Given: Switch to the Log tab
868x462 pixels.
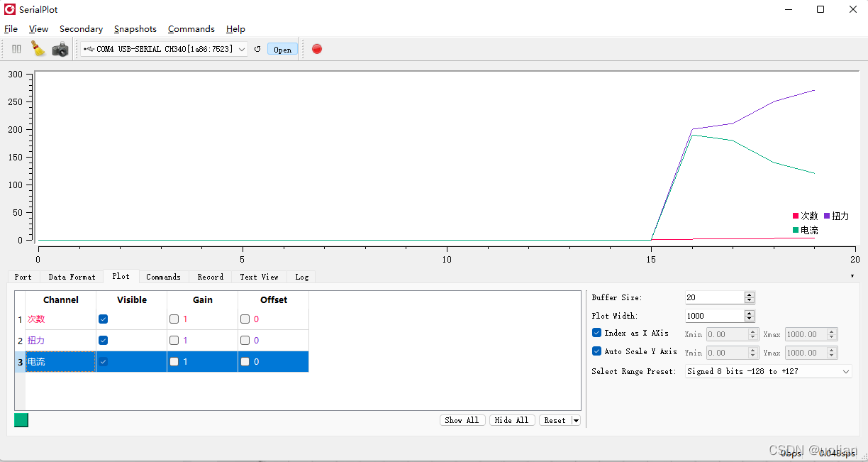Looking at the screenshot, I should coord(301,277).
